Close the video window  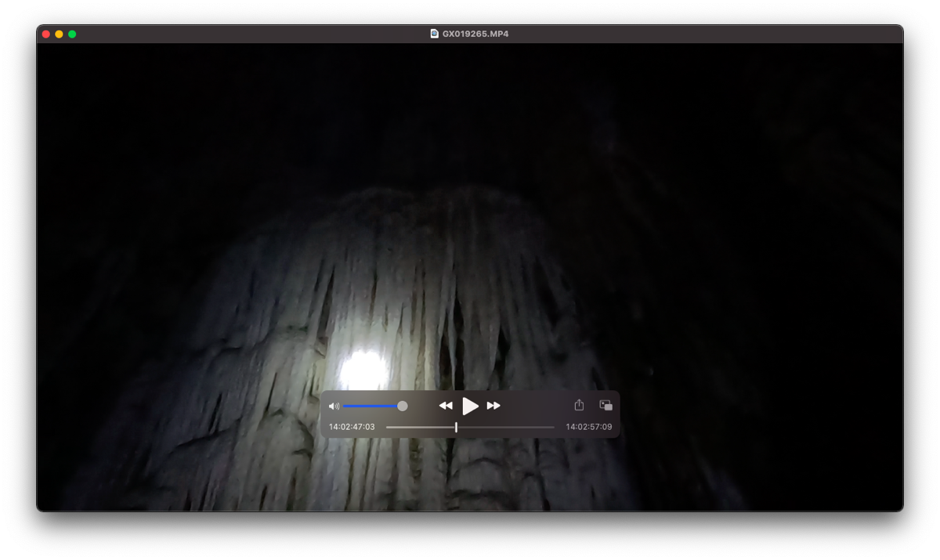(x=46, y=34)
